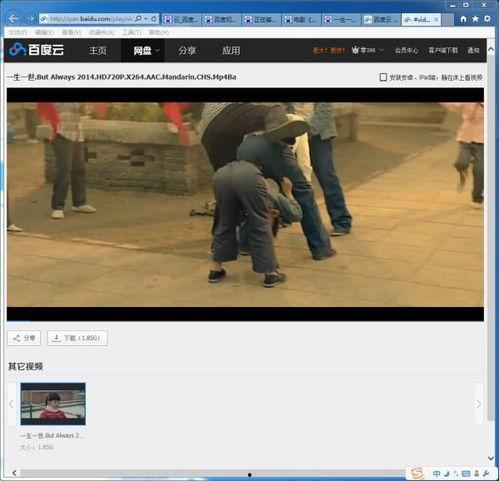The image size is (499, 481).
Task: Open 通知 notifications link
Action: tap(473, 50)
